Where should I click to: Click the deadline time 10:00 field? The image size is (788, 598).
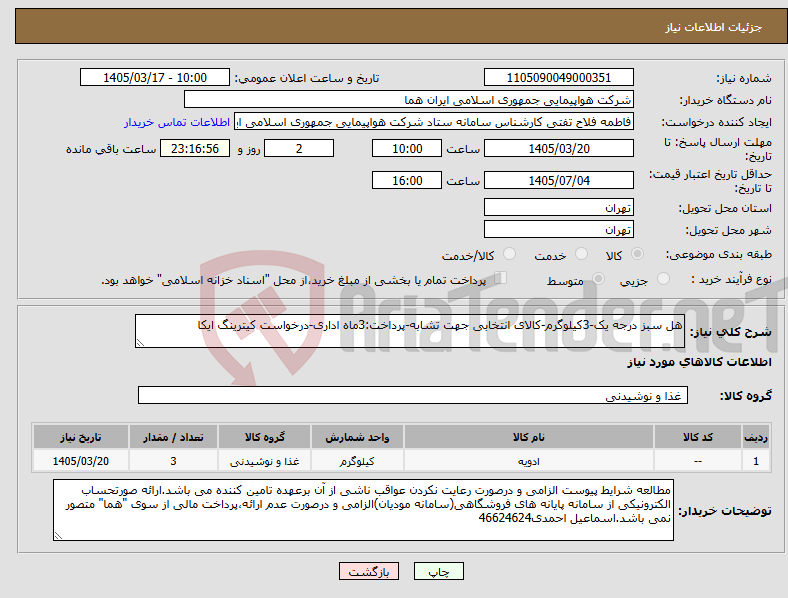[x=407, y=148]
